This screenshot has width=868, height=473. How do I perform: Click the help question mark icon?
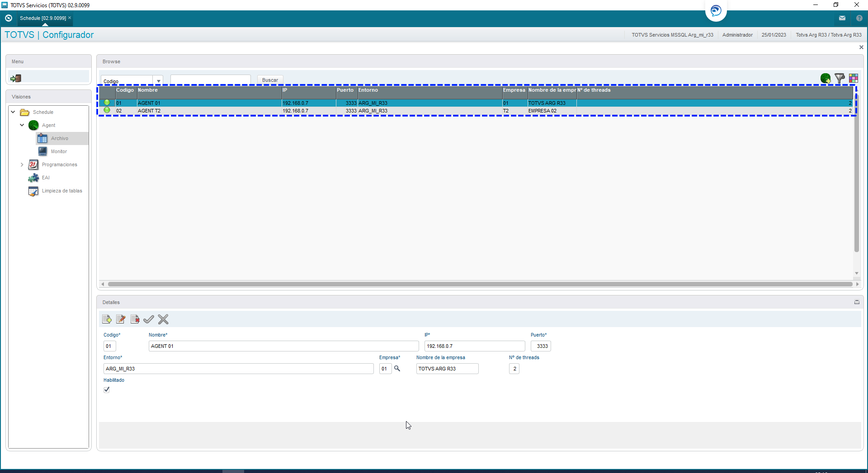[859, 18]
